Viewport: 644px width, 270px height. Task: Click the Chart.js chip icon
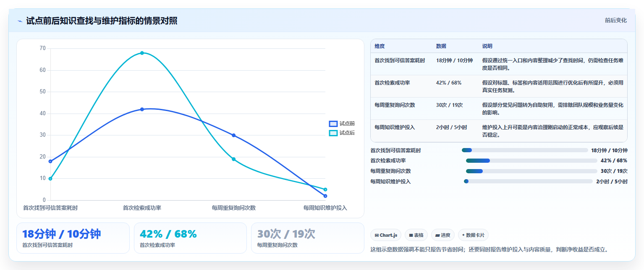coord(377,235)
